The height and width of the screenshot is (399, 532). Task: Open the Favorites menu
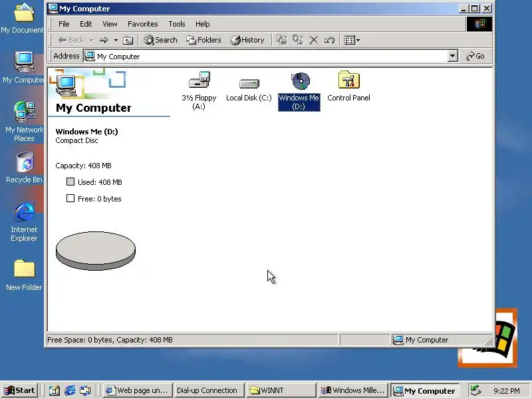(x=143, y=24)
